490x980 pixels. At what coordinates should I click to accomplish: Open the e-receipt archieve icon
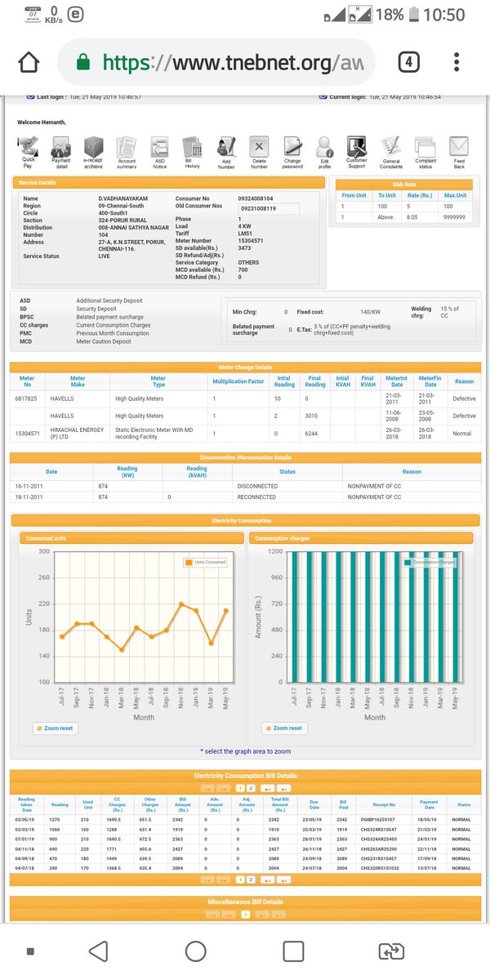94,152
